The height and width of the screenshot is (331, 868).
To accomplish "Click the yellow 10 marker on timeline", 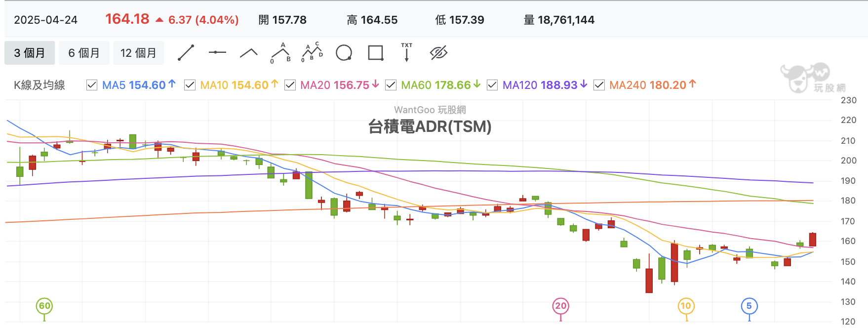I will click(x=686, y=306).
